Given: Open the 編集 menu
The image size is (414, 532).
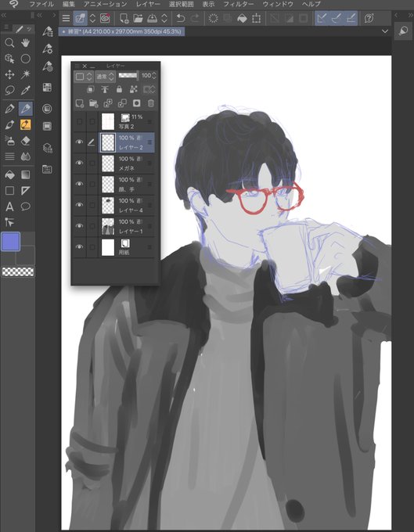Looking at the screenshot, I should pyautogui.click(x=69, y=5).
